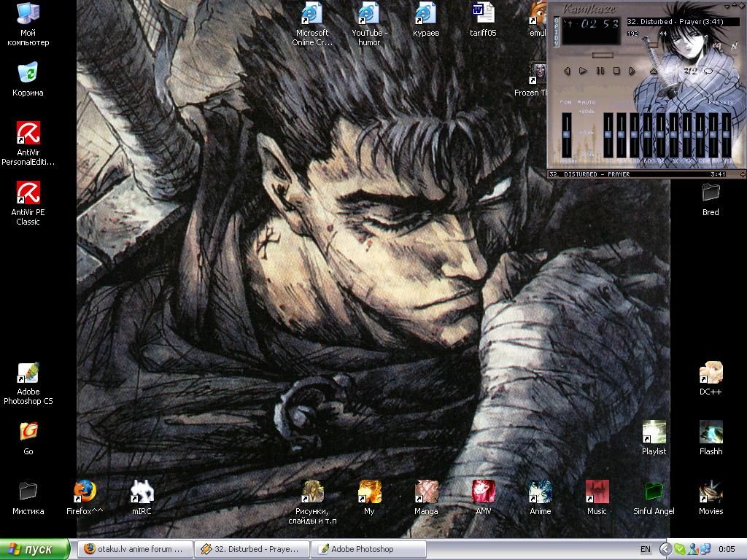Viewport: 747px width, 560px height.
Task: Stop playback in Winamp player
Action: 616,71
